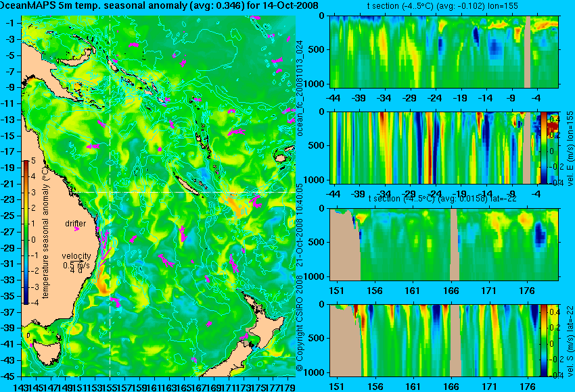Image resolution: width=575 pixels, height=392 pixels.
Task: Click the '-17' latitude tick on map axis
Action: pos(8,151)
